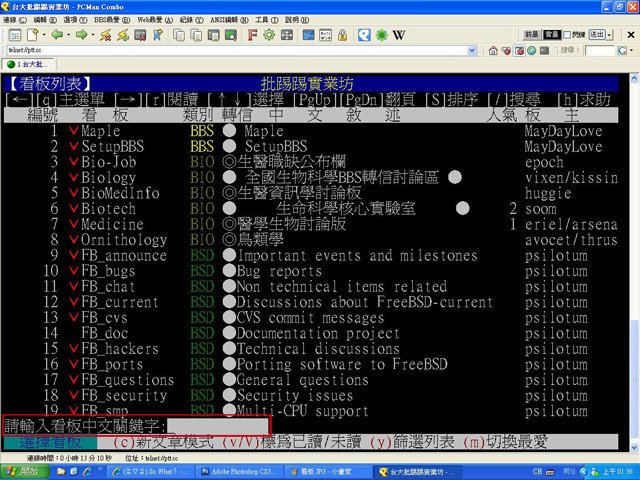Select the FB_questions board row

click(x=311, y=380)
